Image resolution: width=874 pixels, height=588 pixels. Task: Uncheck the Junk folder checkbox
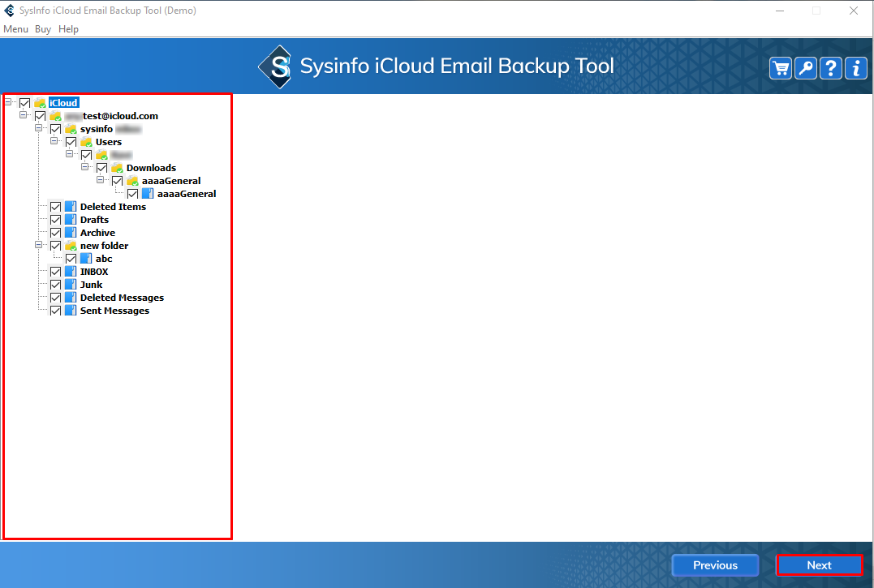(55, 285)
